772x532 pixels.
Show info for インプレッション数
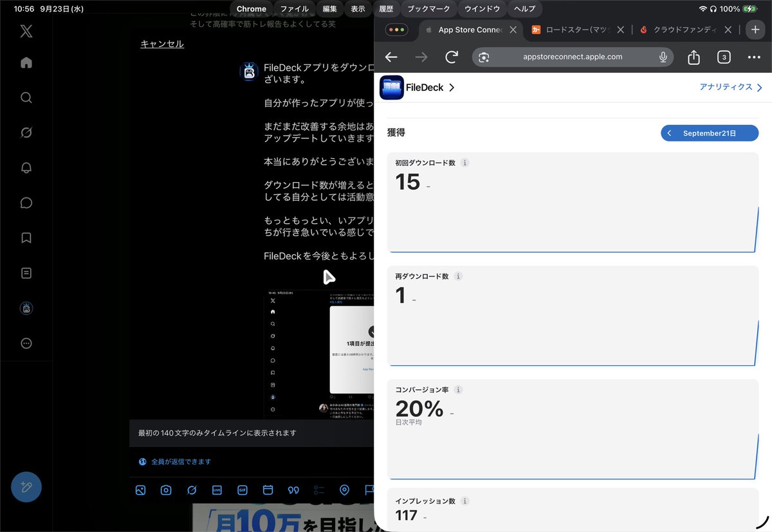pyautogui.click(x=465, y=500)
